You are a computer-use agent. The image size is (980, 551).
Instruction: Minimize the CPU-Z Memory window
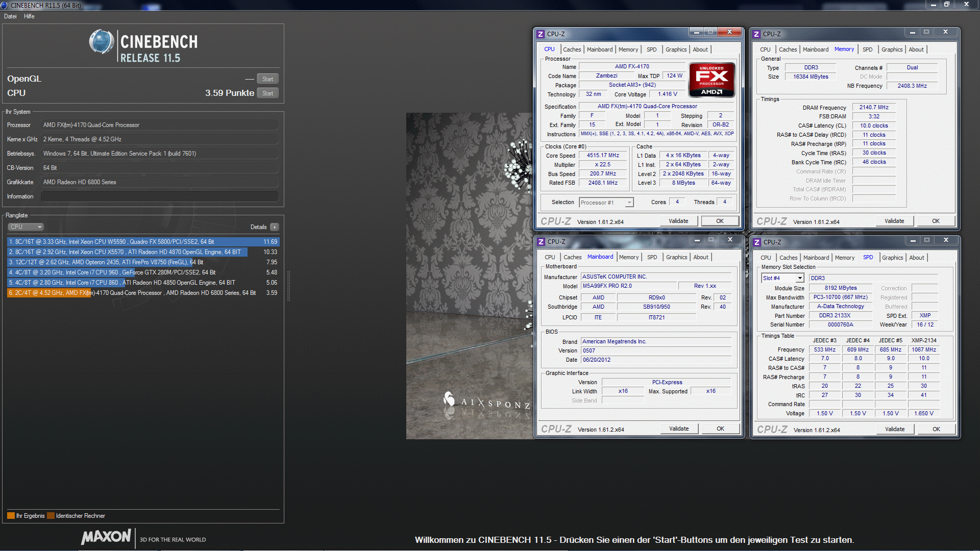click(912, 32)
